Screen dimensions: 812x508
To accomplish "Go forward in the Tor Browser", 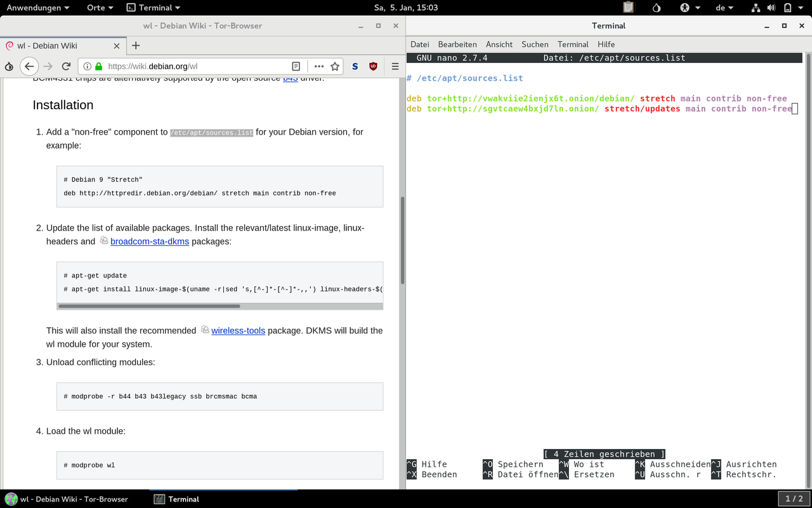I will point(48,66).
